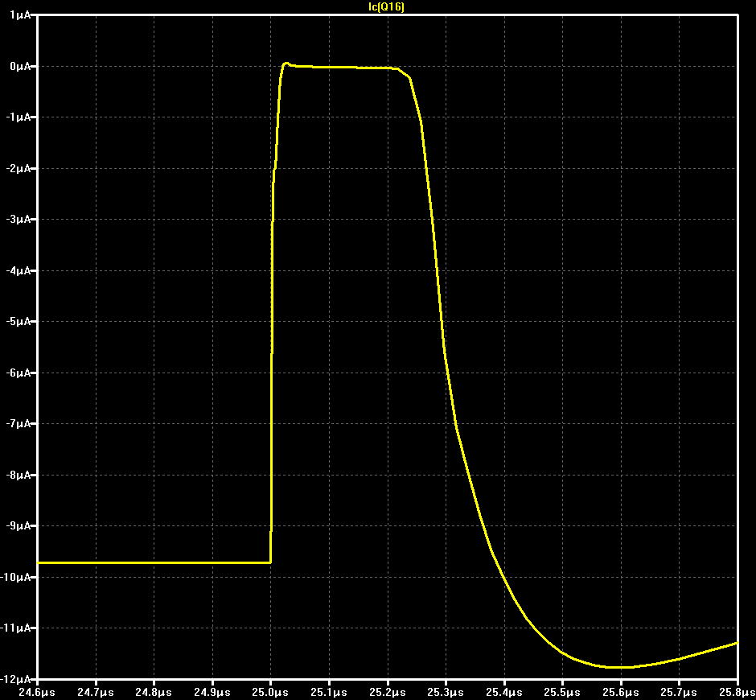Click the 25.2µs time axis label
Screen dimensions: 756x700
[x=388, y=693]
